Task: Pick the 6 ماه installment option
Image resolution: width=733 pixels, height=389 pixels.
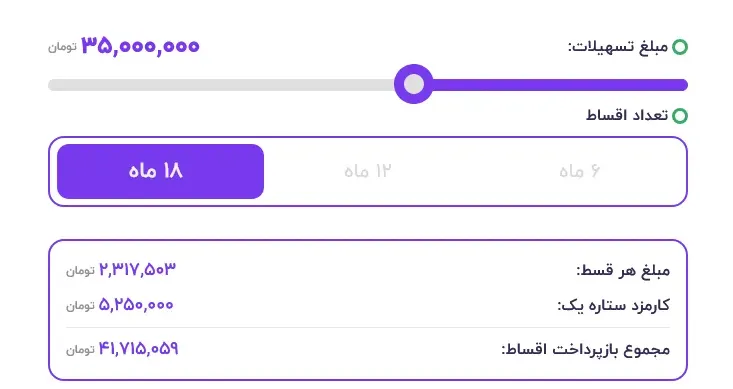Action: pos(579,172)
